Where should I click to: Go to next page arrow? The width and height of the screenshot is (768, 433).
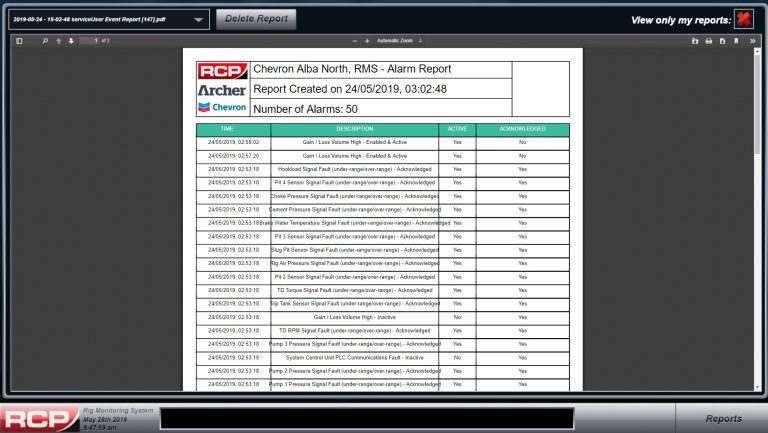click(x=71, y=41)
